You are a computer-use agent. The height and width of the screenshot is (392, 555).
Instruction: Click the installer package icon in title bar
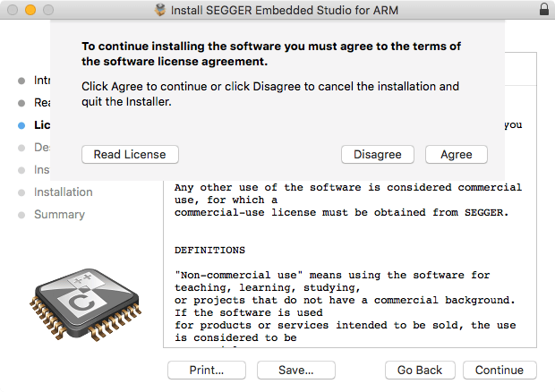click(160, 10)
